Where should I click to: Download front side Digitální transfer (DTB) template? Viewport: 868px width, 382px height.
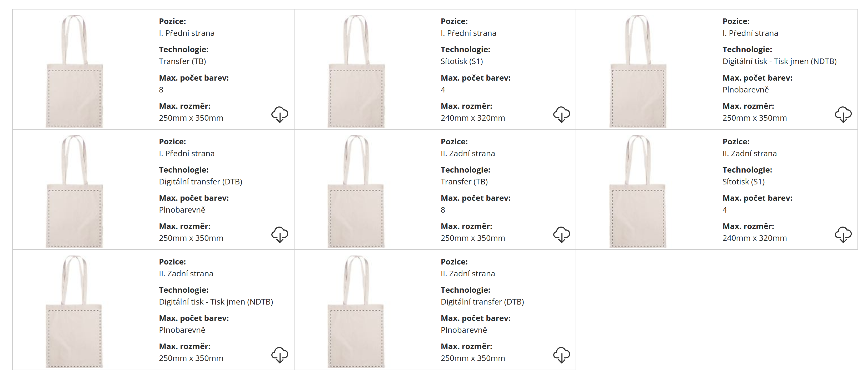click(x=280, y=235)
